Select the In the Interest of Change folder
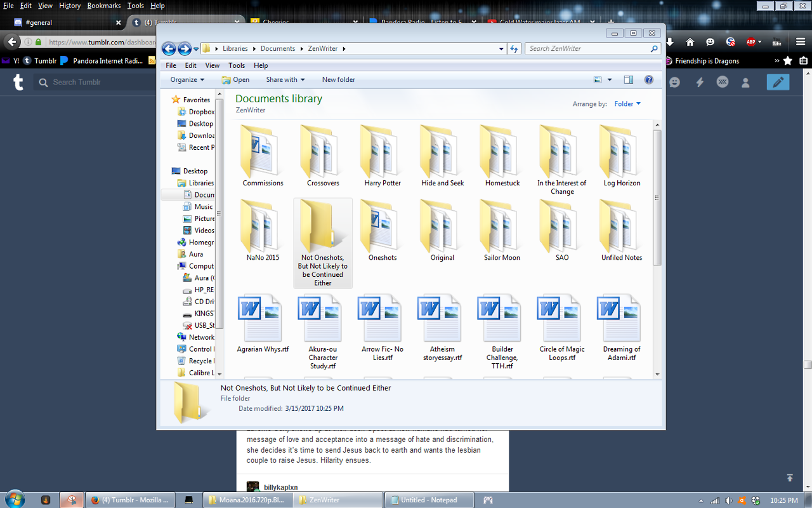Screen dimensions: 812x508 pos(562,159)
